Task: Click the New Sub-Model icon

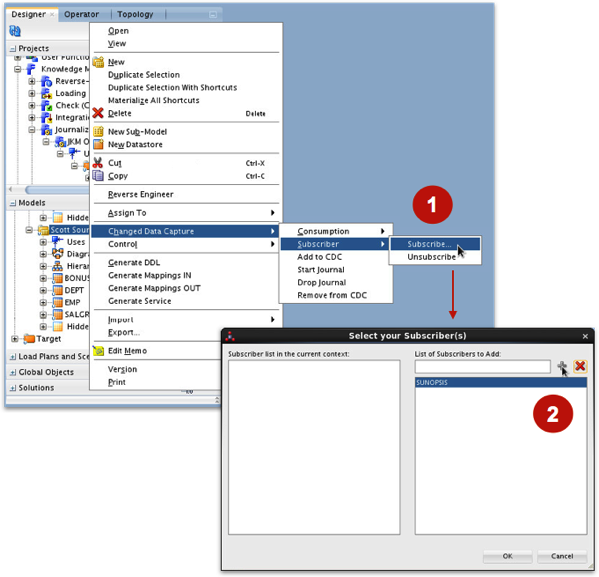Action: 99,131
